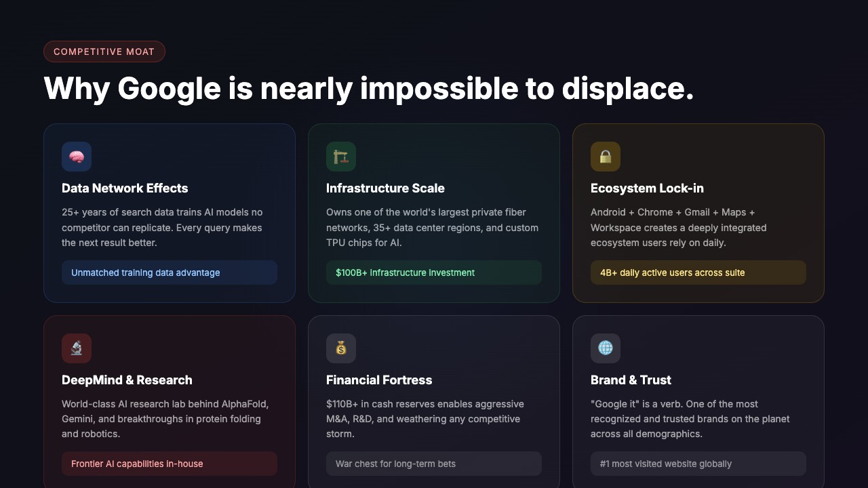Click the microscope icon for DeepMind & Research
The width and height of the screenshot is (868, 488).
[77, 348]
